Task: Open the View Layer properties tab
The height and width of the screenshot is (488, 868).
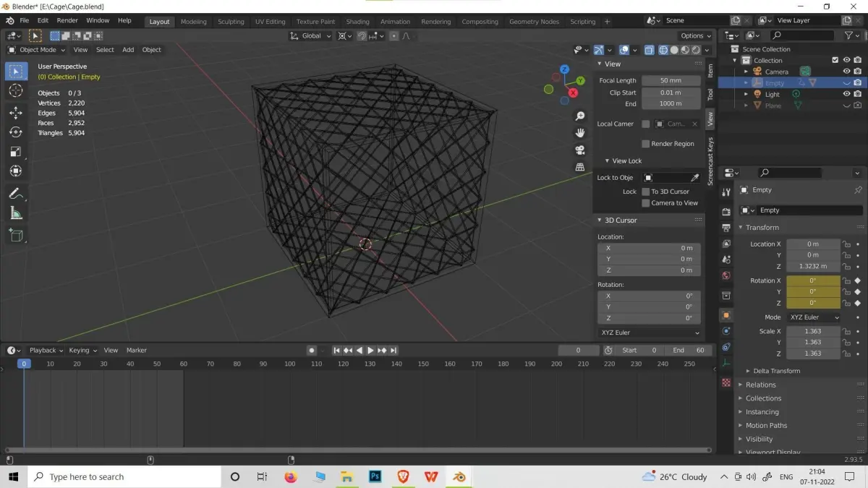Action: pos(726,244)
